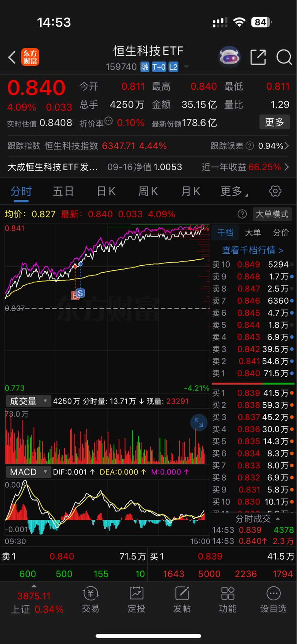Tap the 09-16净值 1.0053 text
The image size is (297, 644).
tap(145, 167)
